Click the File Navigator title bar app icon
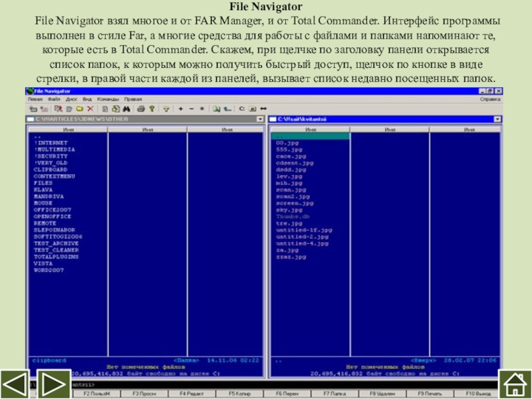 click(30, 91)
